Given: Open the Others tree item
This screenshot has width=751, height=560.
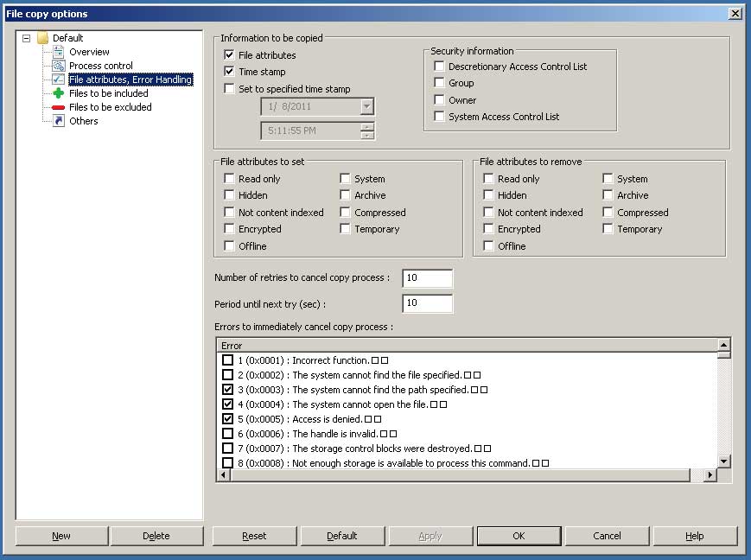Looking at the screenshot, I should (84, 121).
